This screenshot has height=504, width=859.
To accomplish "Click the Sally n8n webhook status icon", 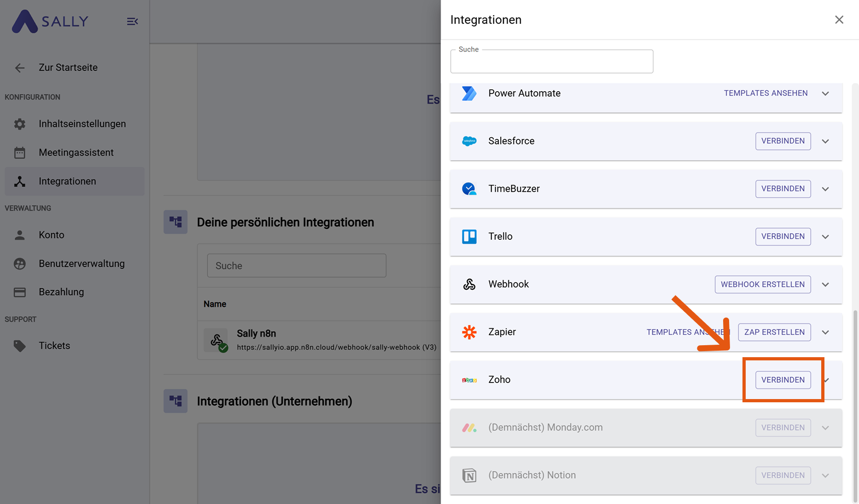I will (216, 341).
